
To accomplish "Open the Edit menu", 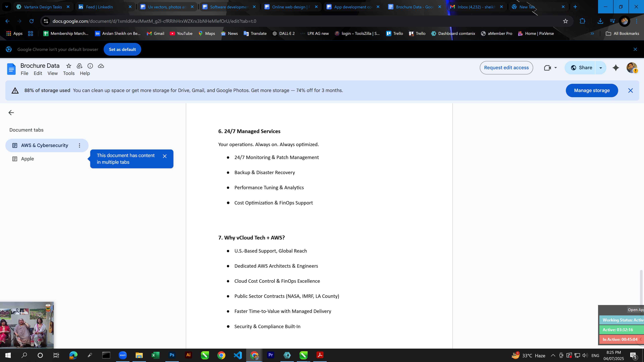I will (x=38, y=73).
